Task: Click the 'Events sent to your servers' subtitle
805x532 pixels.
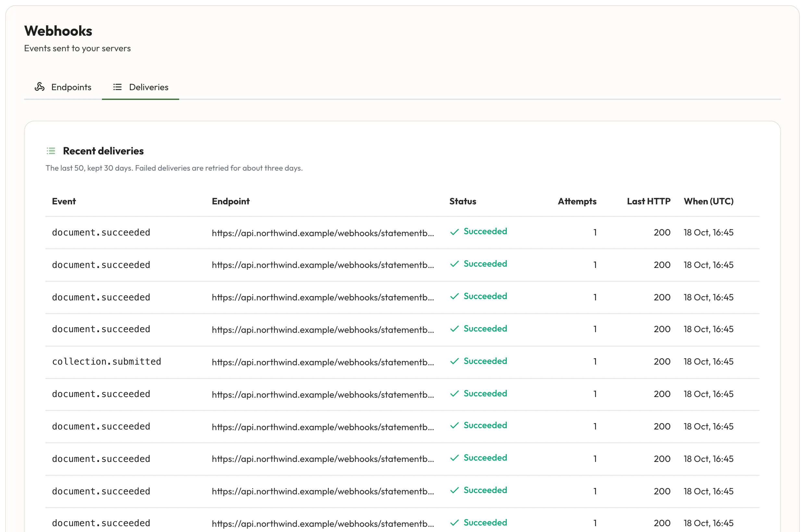Action: 77,49
